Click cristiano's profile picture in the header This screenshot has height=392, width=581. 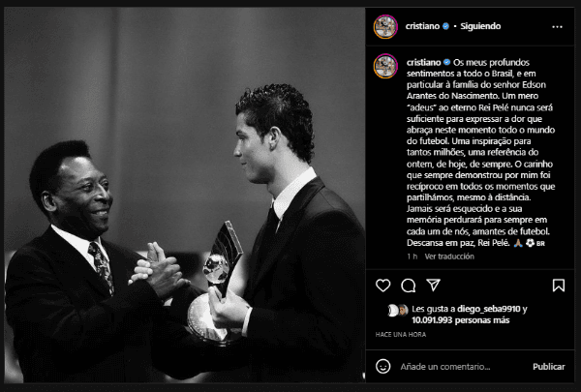point(385,27)
